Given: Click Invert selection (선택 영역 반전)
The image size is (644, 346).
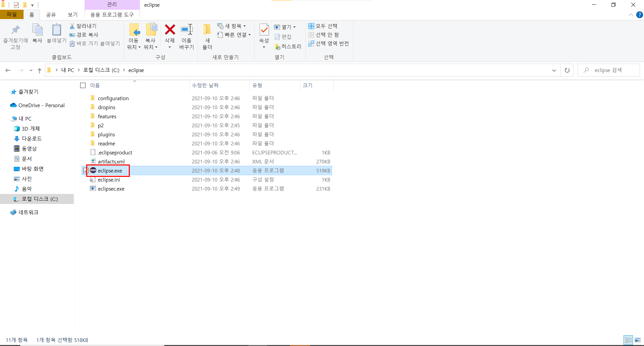Looking at the screenshot, I should pyautogui.click(x=329, y=44).
